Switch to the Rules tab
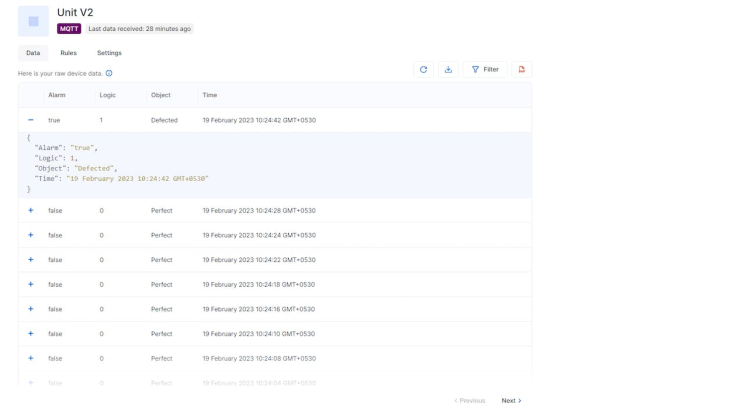Viewport: 748px width, 411px height. click(x=68, y=53)
